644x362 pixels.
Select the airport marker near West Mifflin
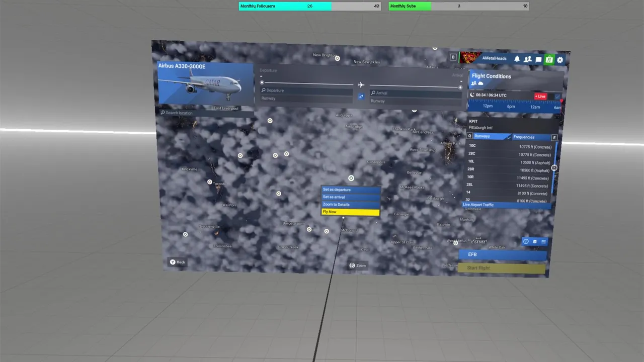(x=455, y=243)
